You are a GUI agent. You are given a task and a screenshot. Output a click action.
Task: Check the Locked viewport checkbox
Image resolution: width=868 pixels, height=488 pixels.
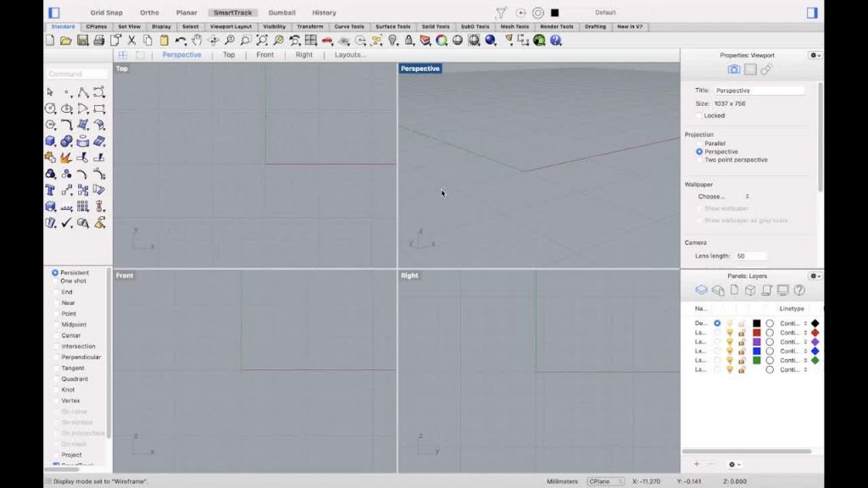(698, 115)
